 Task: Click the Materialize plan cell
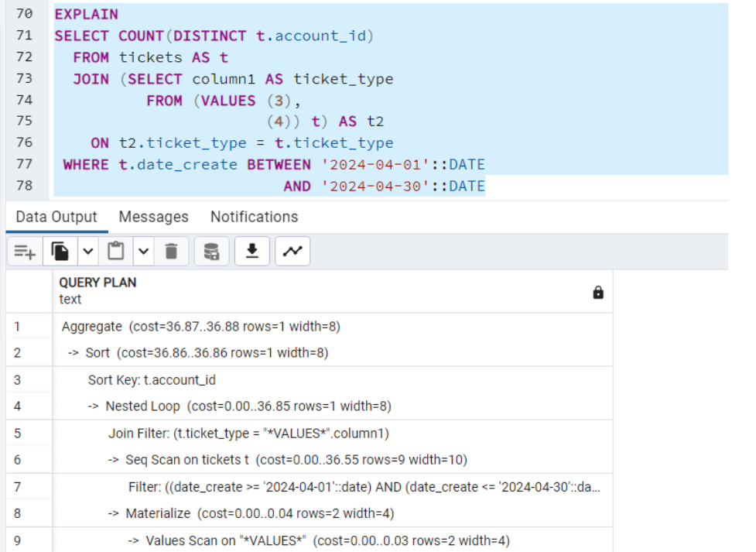pos(333,513)
